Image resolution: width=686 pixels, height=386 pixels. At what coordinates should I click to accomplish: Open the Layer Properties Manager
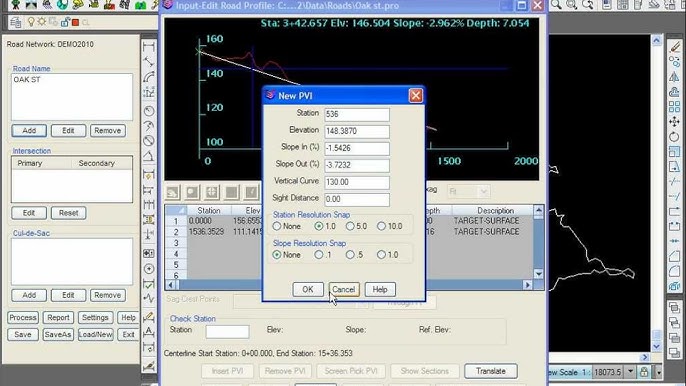tap(16, 22)
